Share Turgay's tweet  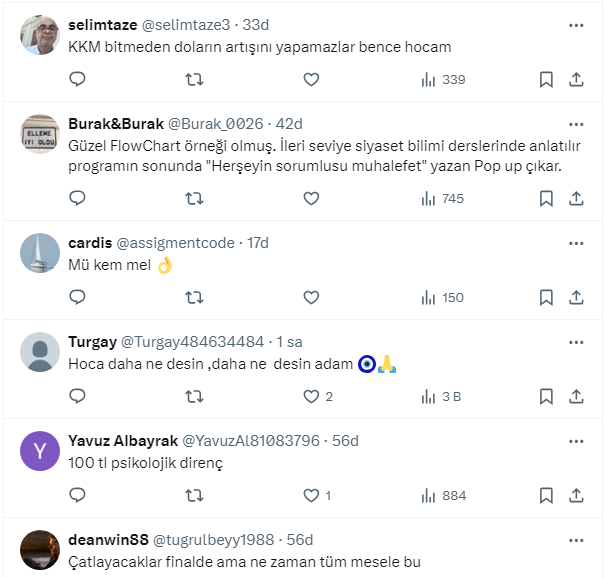(x=577, y=396)
